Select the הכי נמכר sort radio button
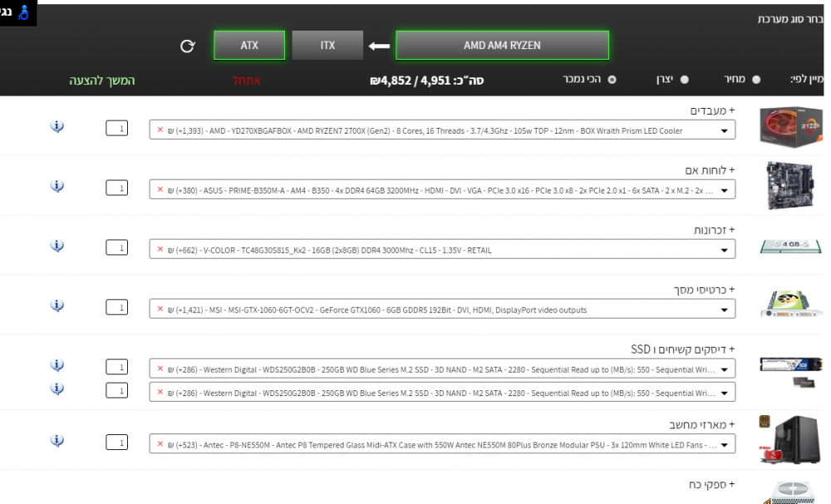The image size is (831, 504). pyautogui.click(x=612, y=80)
